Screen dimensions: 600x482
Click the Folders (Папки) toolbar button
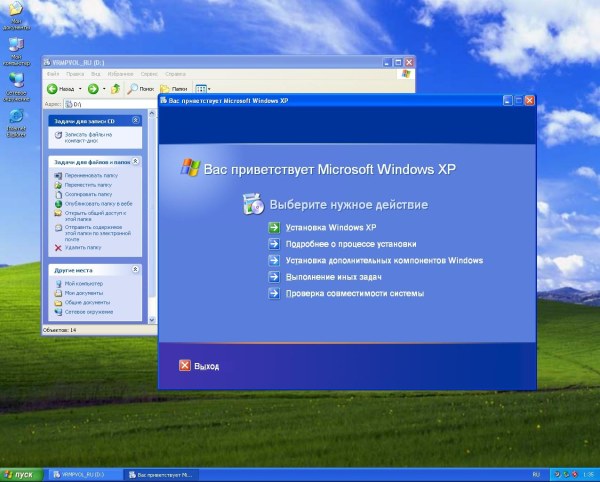[170, 88]
